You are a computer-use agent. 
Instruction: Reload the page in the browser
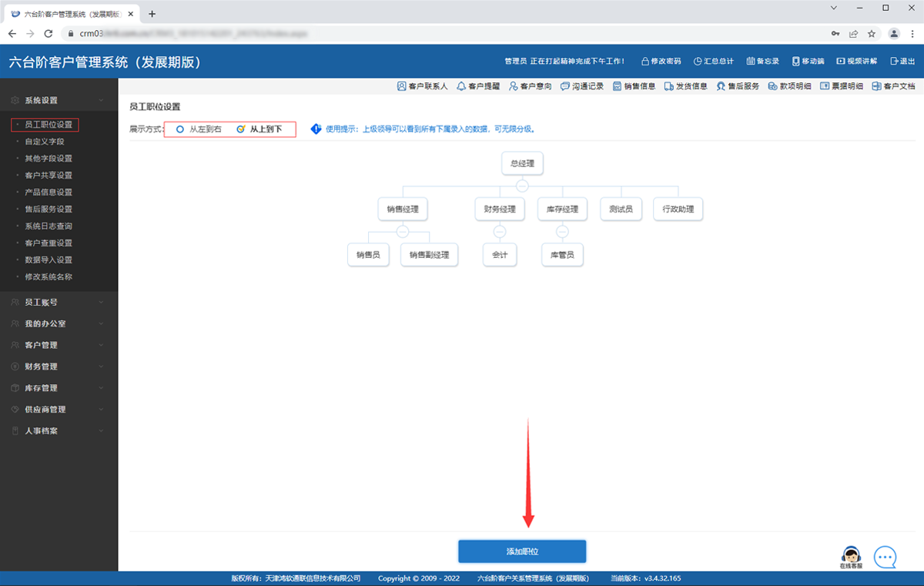point(49,34)
